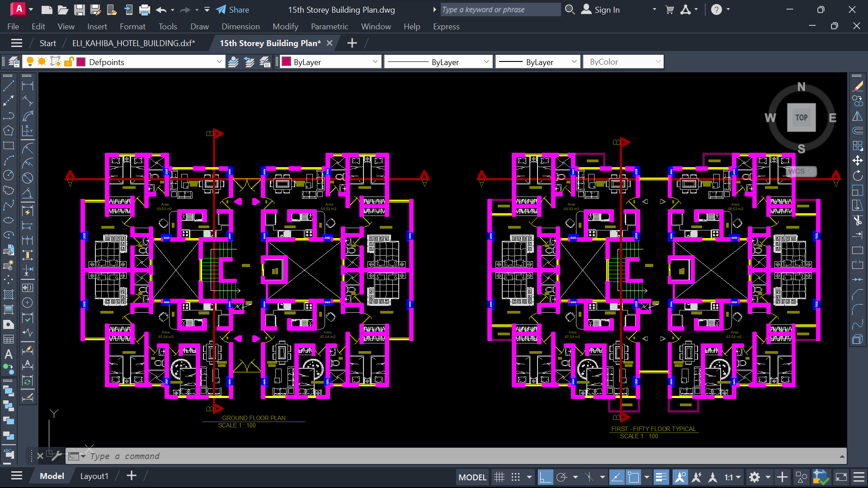Toggle Ortho mode in the status bar

(546, 477)
